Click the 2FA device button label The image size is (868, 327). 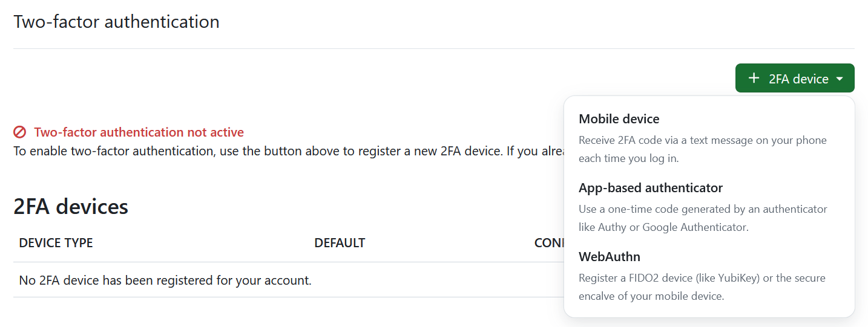[x=798, y=79]
